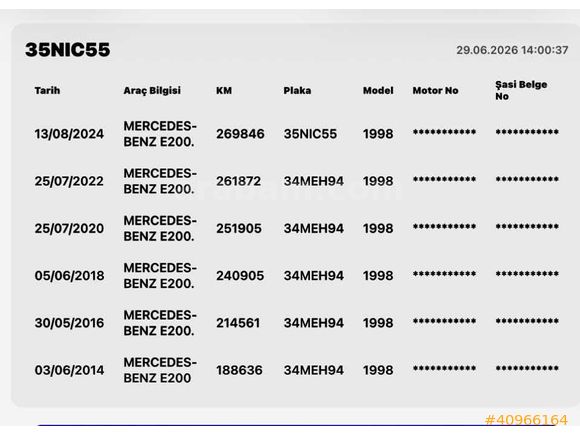Image resolution: width=580 pixels, height=435 pixels.
Task: Click the Motor No column header
Action: tap(435, 91)
